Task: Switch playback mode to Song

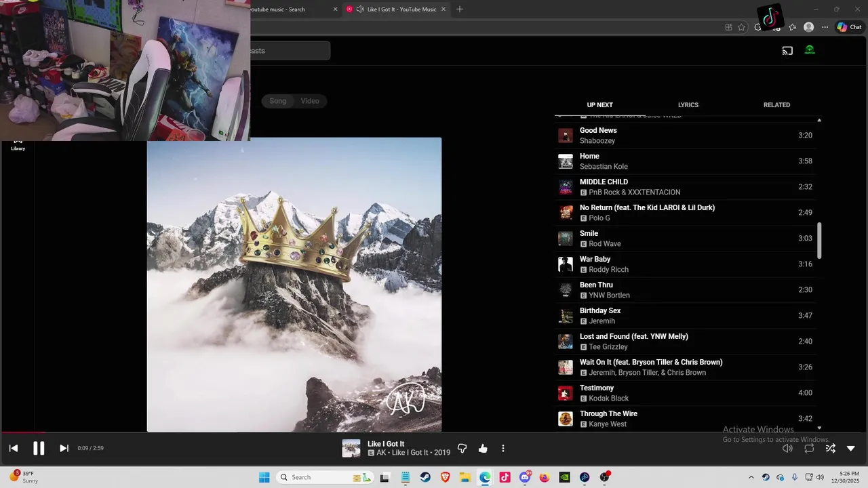Action: [x=278, y=101]
